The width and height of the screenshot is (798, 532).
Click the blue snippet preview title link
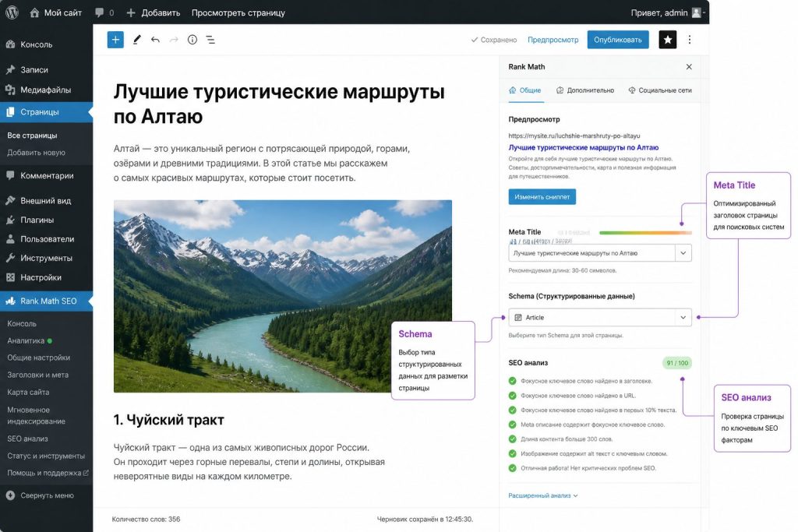[x=583, y=147]
